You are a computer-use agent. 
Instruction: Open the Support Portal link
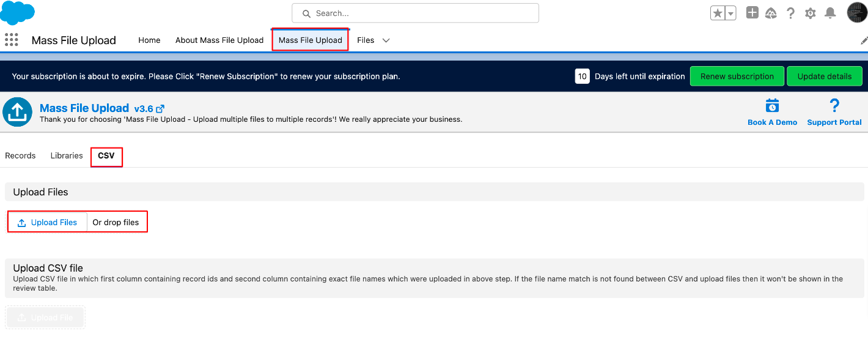(x=834, y=122)
